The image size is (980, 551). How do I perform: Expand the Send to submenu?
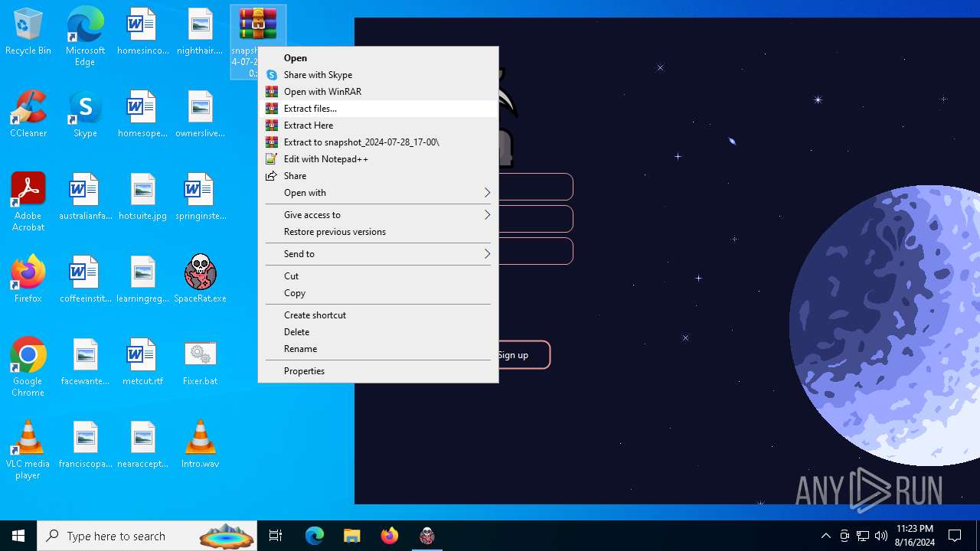tap(378, 254)
